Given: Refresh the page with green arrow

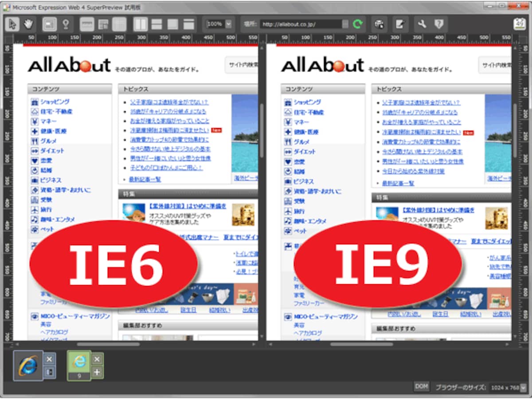Looking at the screenshot, I should (x=357, y=24).
